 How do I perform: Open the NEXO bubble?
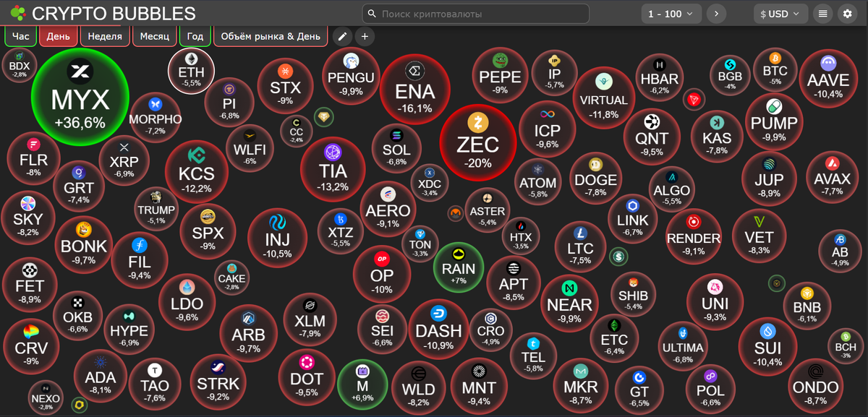tap(46, 397)
